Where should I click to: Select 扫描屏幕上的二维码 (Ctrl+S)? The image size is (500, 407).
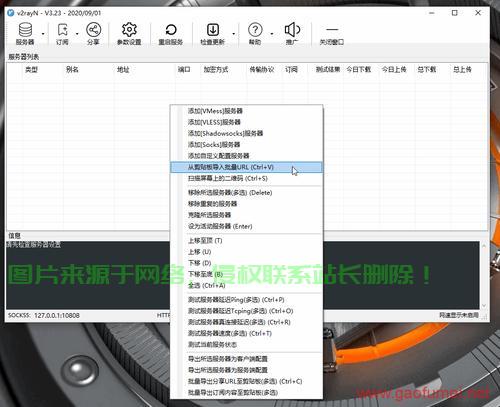click(246, 179)
